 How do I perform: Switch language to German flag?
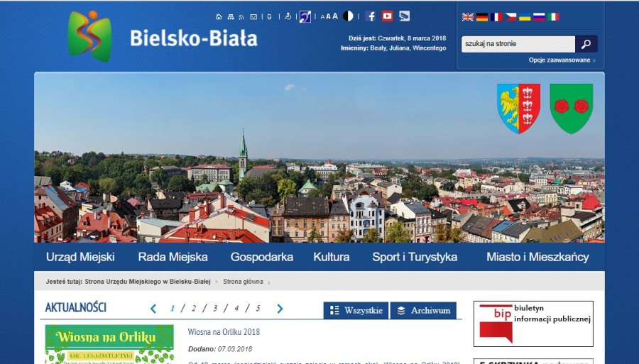point(481,17)
